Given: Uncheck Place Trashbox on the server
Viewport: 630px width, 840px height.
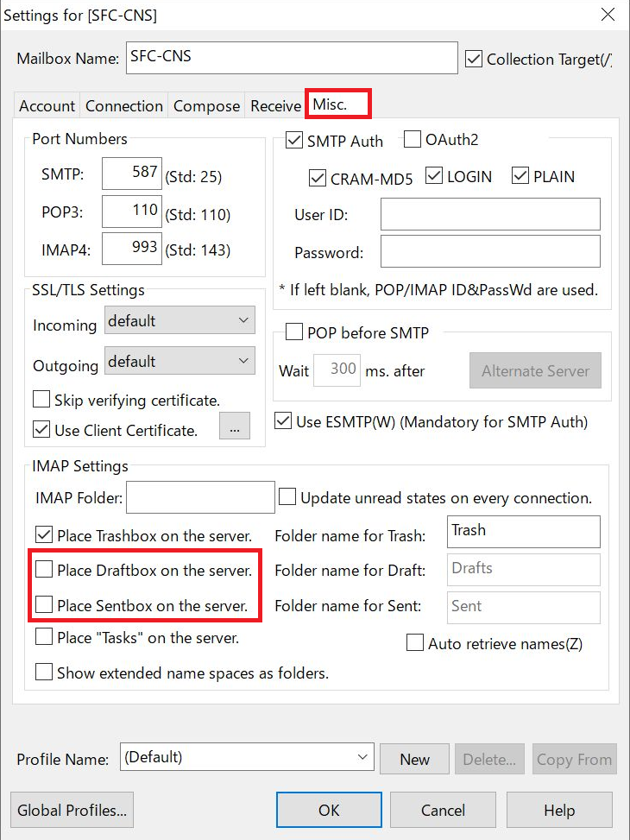Looking at the screenshot, I should 44,535.
